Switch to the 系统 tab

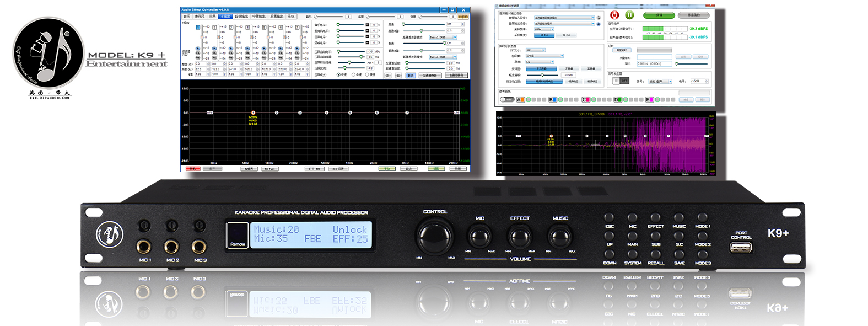tap(291, 17)
